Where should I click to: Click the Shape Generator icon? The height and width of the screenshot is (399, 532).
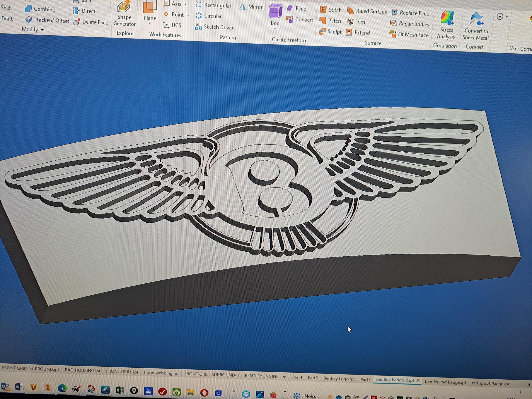(124, 6)
